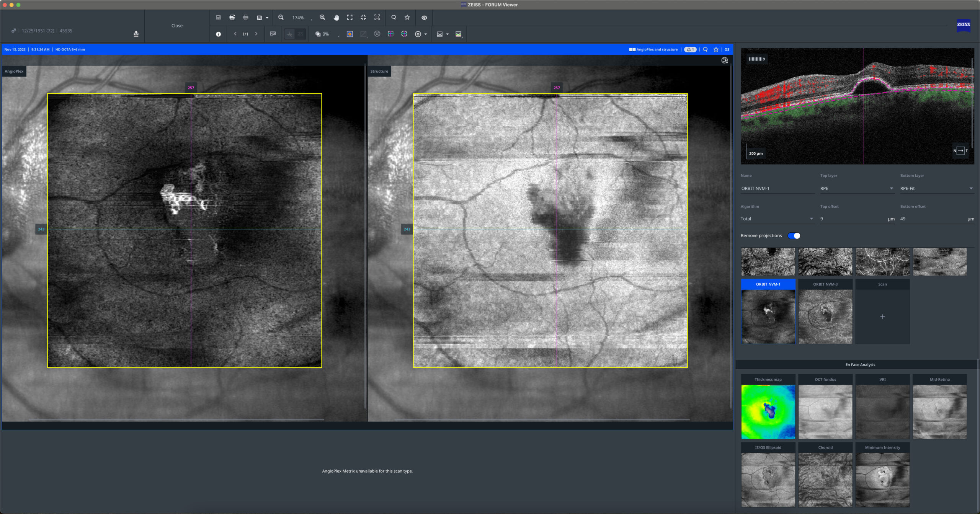This screenshot has width=980, height=514.
Task: Click the rotating view icon above Structure image
Action: 724,60
